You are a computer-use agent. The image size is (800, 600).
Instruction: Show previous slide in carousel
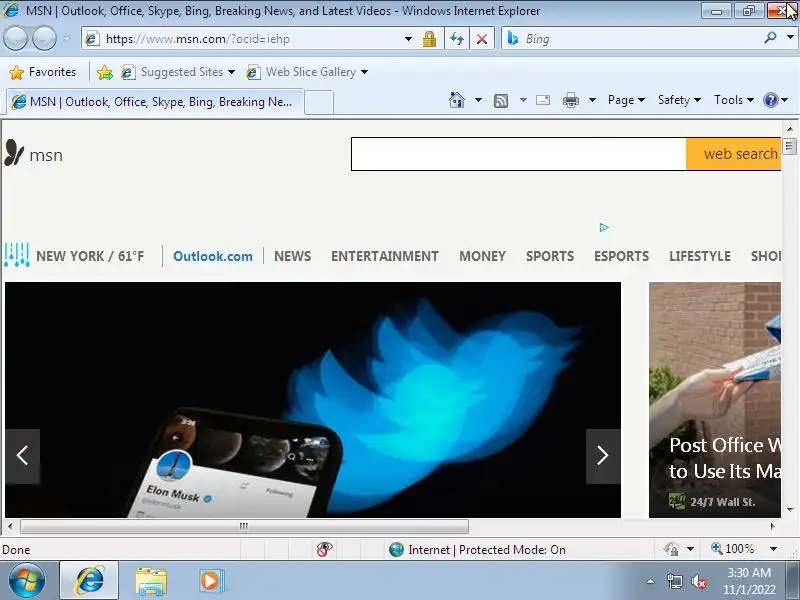[22, 456]
